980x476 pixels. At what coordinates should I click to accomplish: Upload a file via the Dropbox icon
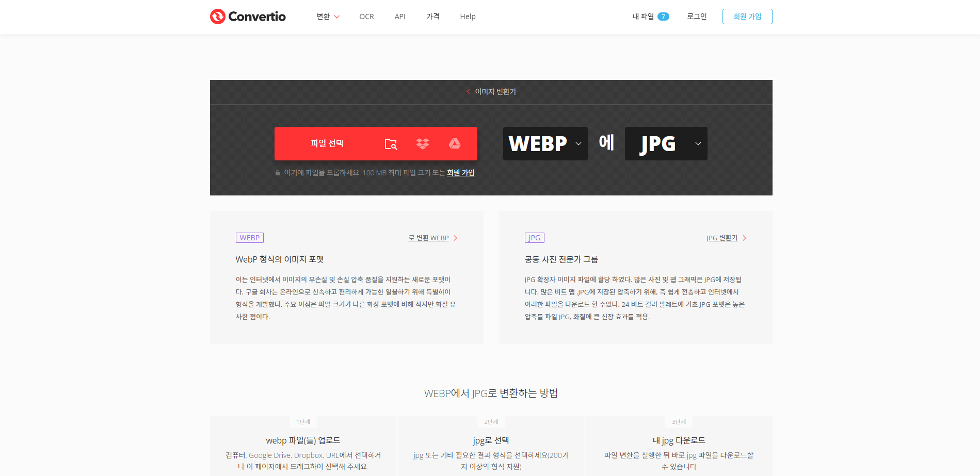pyautogui.click(x=423, y=144)
